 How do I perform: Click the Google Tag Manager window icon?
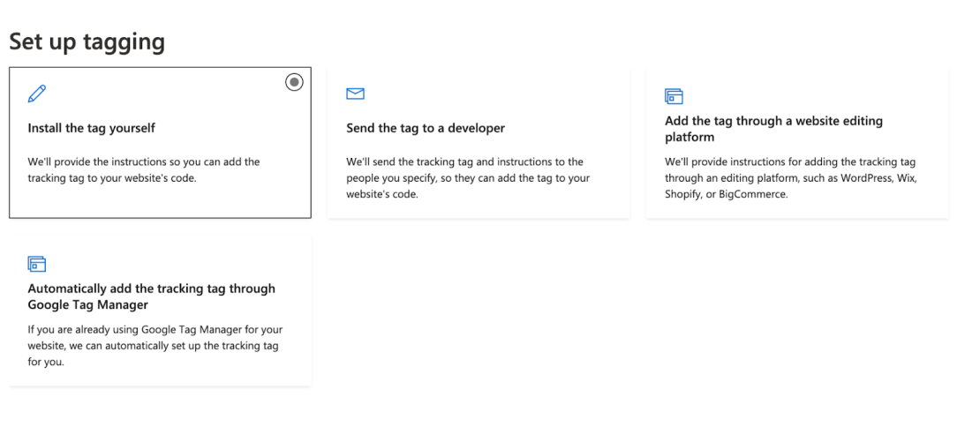click(x=37, y=264)
